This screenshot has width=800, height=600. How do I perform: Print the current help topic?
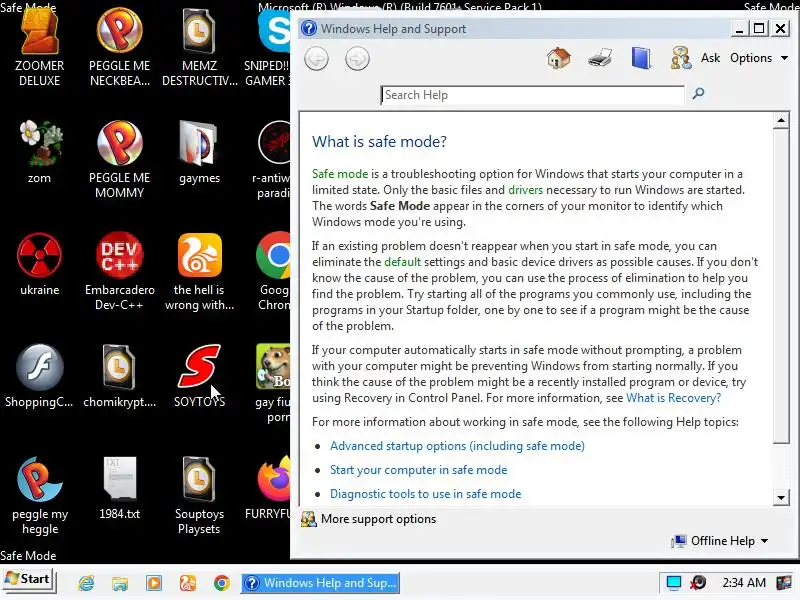600,58
